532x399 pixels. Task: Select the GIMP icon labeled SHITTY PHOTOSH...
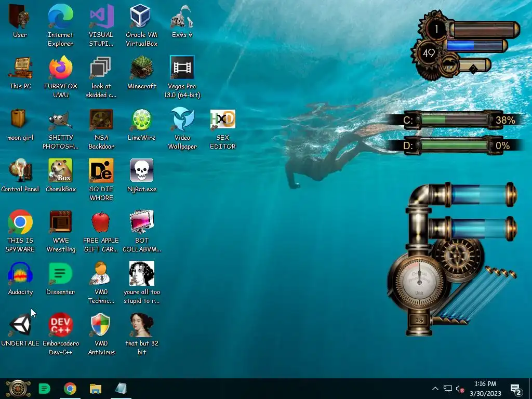coord(60,129)
